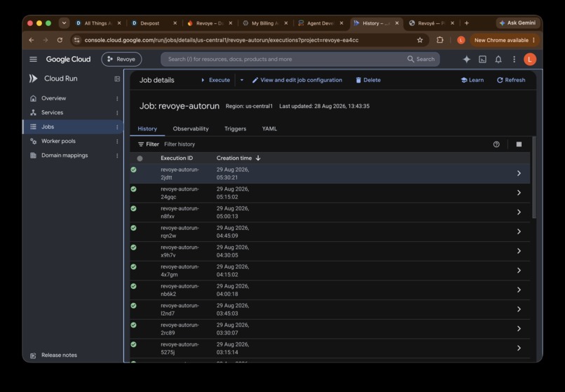Open options for Overview in sidebar

[x=117, y=98]
